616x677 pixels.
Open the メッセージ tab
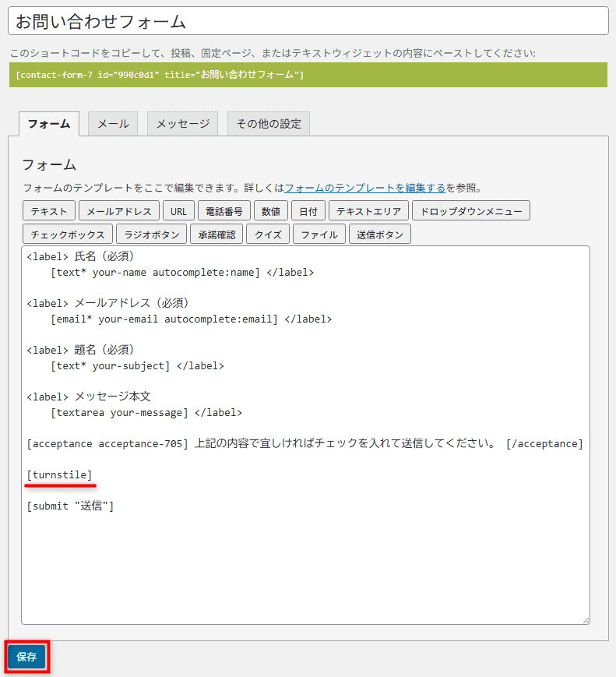point(182,124)
